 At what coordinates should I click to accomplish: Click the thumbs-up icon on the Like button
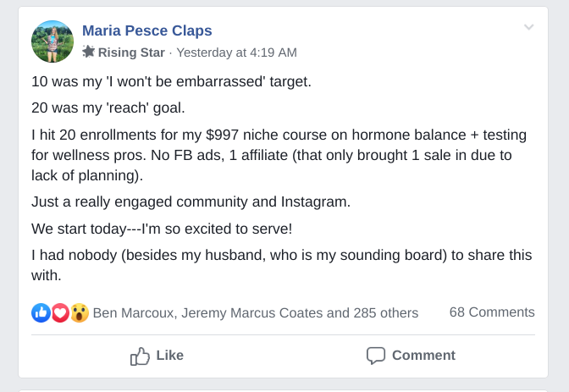(141, 356)
